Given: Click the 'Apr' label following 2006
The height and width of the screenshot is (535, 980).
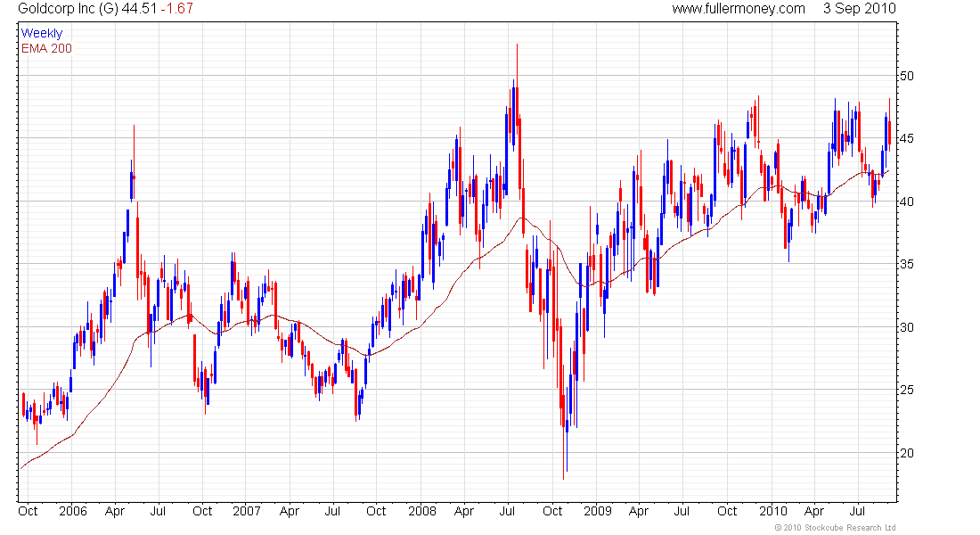Looking at the screenshot, I should pyautogui.click(x=115, y=511).
